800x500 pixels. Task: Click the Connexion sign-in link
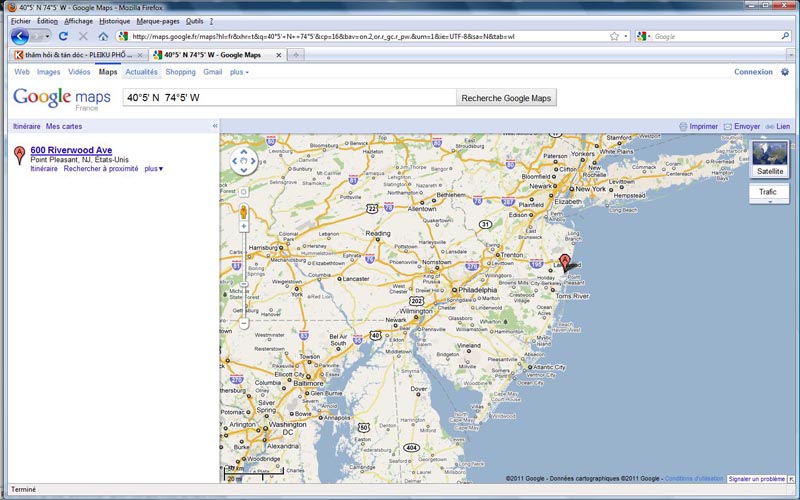(753, 72)
